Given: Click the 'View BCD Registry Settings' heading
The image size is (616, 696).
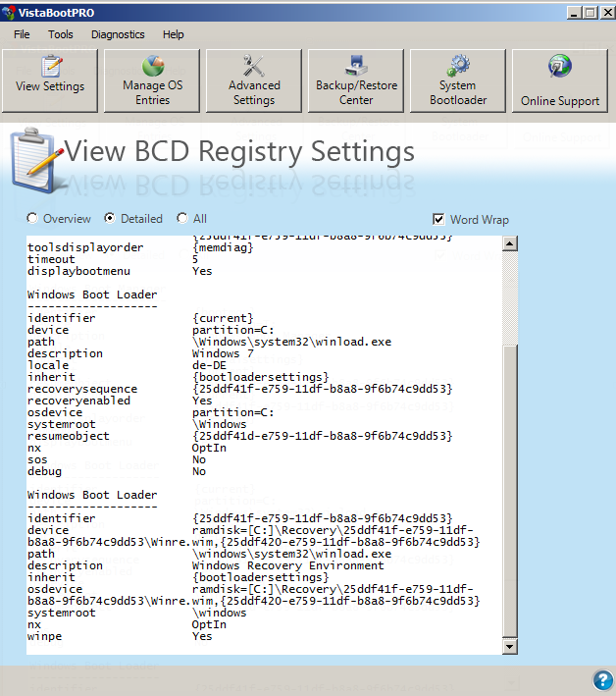Looking at the screenshot, I should (x=239, y=152).
